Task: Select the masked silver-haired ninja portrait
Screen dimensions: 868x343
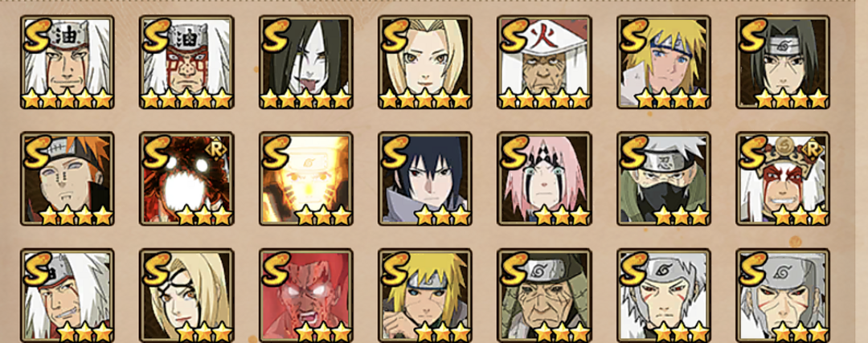Action: coord(664,178)
